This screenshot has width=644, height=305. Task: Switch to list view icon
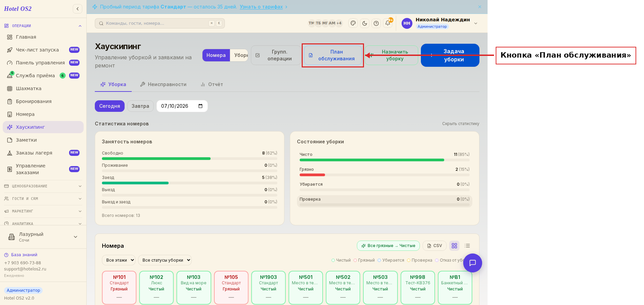click(467, 246)
